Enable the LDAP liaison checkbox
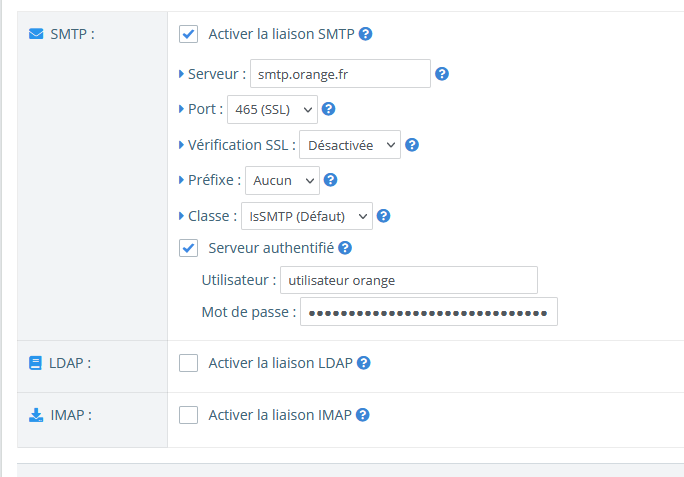684x477 pixels. tap(188, 363)
